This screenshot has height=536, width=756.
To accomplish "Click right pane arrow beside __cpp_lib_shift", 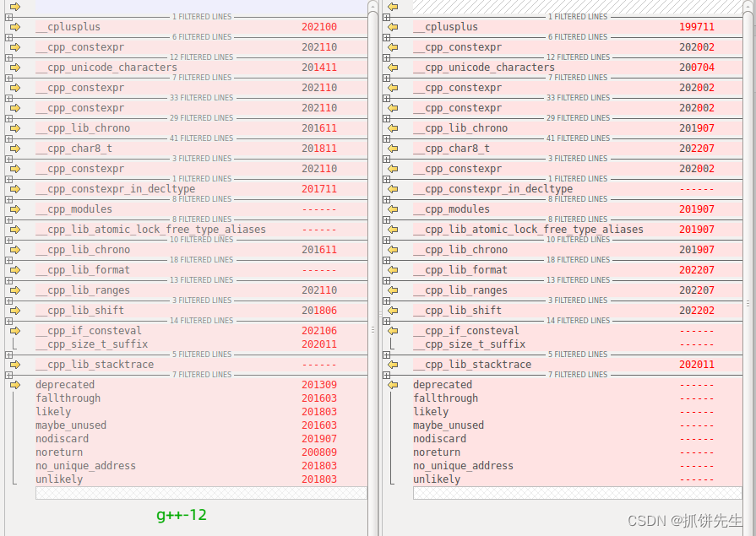I will click(393, 311).
